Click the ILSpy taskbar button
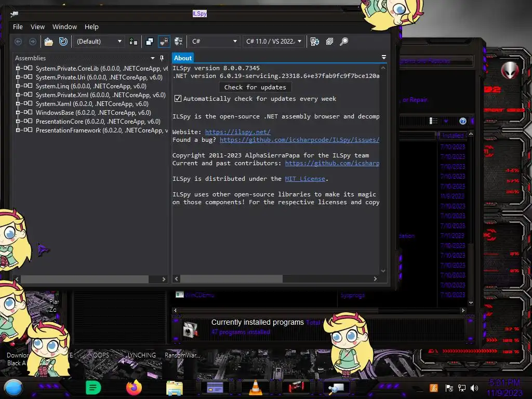Screen dimensions: 532x399 point(336,388)
